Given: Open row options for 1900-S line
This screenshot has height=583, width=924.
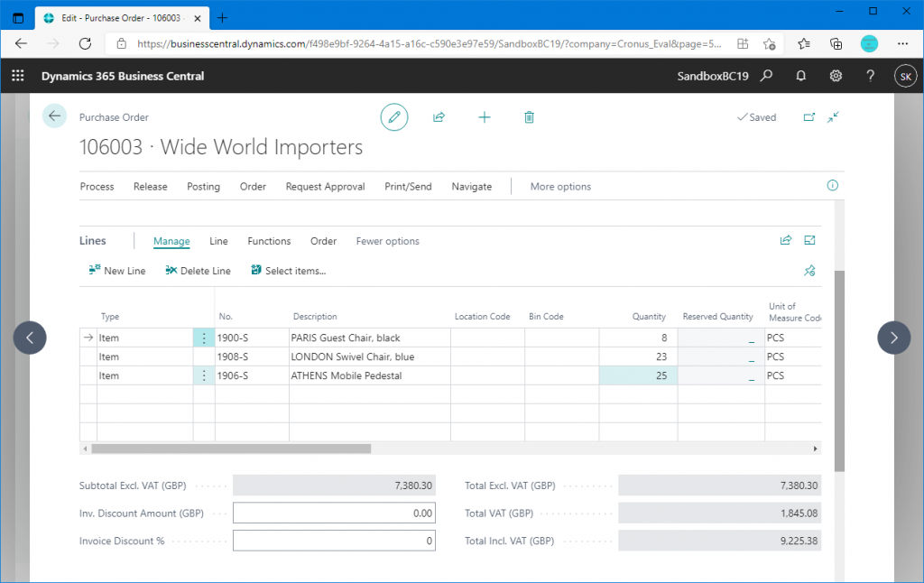Looking at the screenshot, I should pos(204,338).
